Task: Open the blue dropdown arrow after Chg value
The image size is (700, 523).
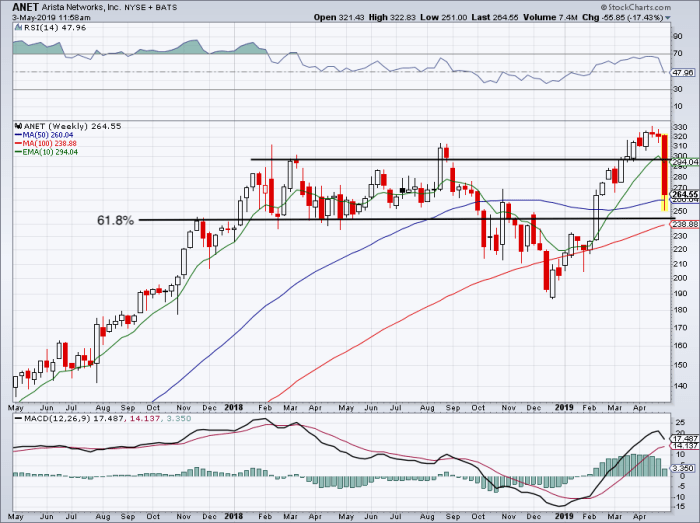Action: pos(668,18)
